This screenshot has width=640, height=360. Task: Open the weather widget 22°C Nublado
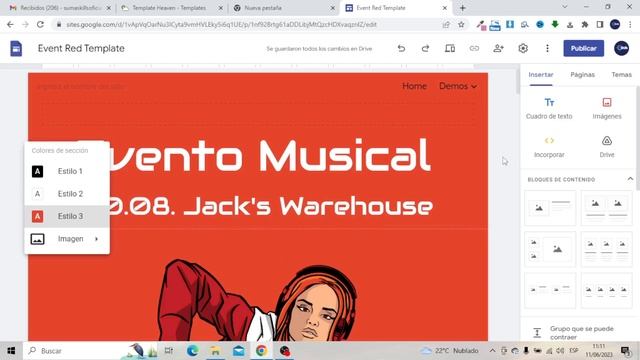[x=449, y=351]
